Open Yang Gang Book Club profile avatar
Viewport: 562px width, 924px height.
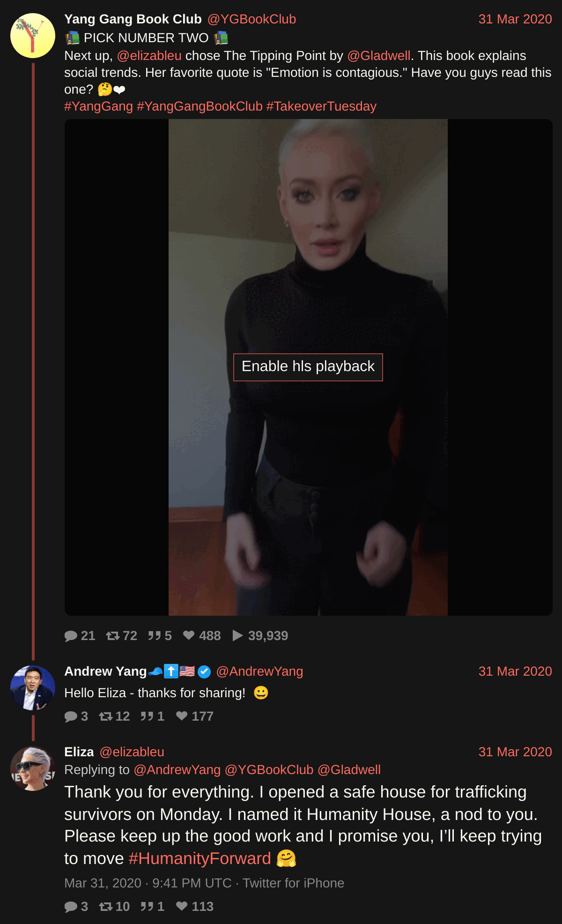coord(33,36)
